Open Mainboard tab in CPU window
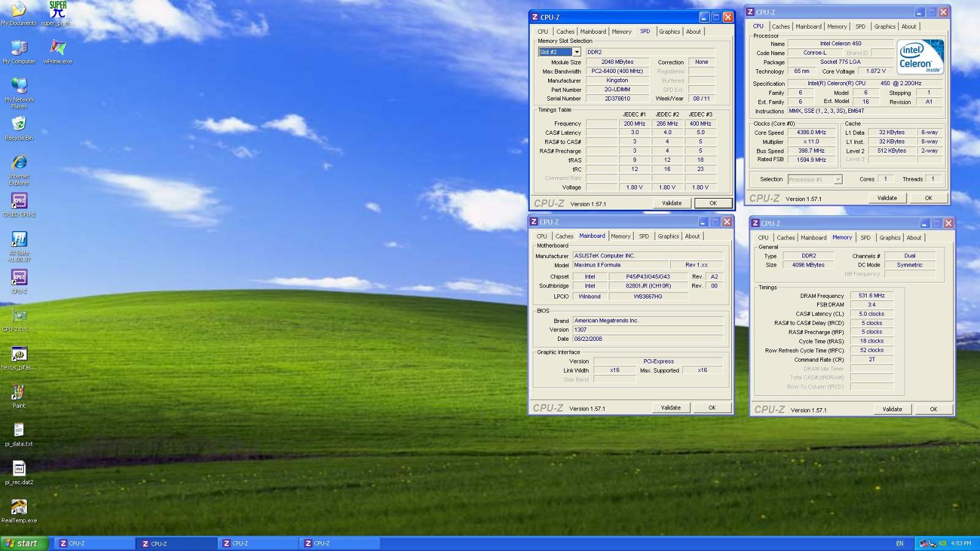 [809, 27]
